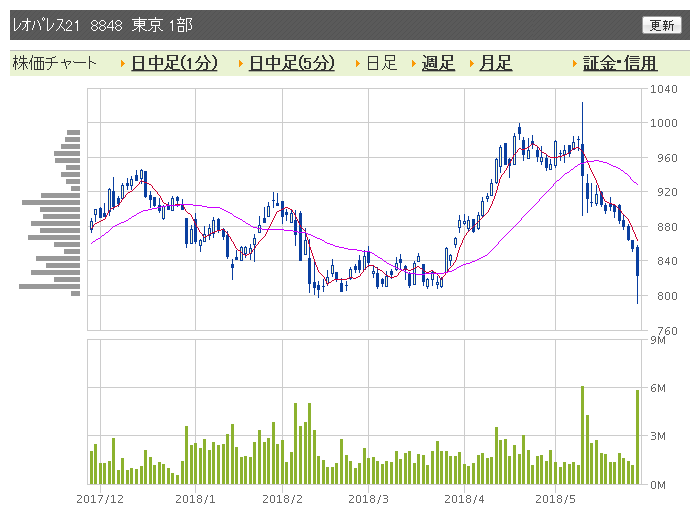The height and width of the screenshot is (530, 698).
Task: Click the 2018/1 date label
Action: [x=195, y=499]
